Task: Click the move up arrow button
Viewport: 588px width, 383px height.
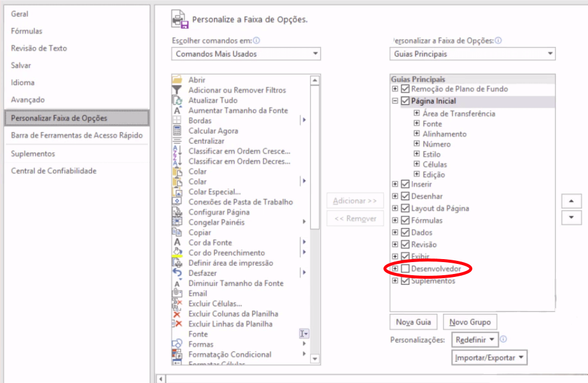Action: [x=571, y=201]
